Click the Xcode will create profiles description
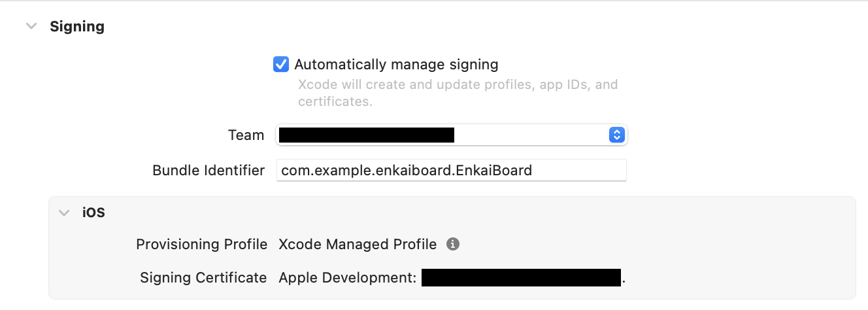Image resolution: width=868 pixels, height=310 pixels. (458, 93)
